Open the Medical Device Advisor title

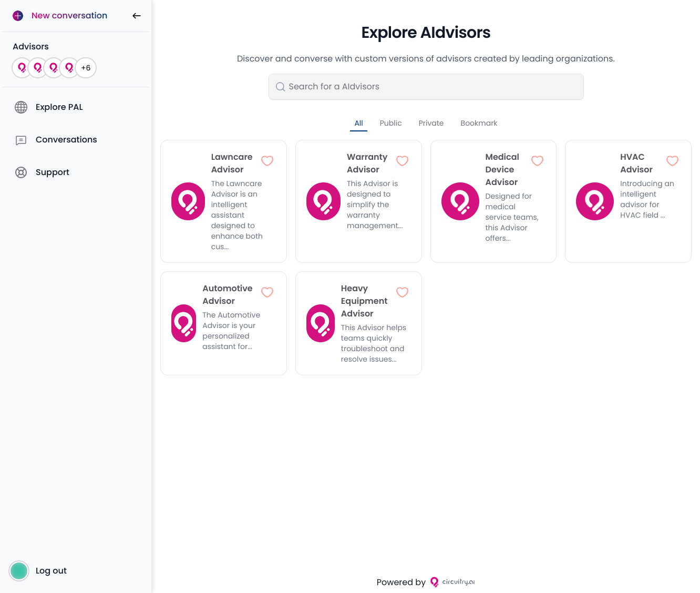click(502, 169)
